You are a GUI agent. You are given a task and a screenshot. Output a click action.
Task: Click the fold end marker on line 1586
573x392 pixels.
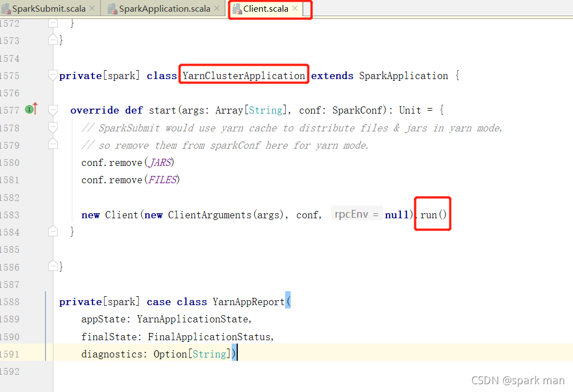point(53,266)
